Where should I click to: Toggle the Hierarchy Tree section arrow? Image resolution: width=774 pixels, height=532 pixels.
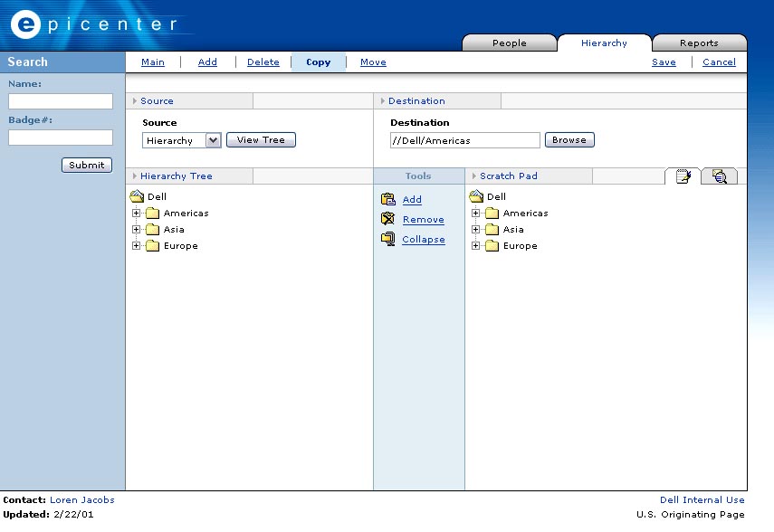(135, 176)
